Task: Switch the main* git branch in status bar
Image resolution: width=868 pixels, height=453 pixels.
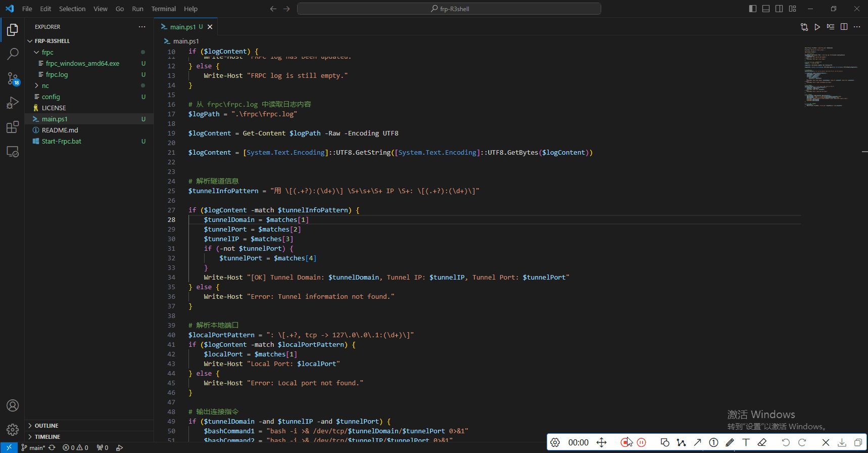Action: click(33, 447)
